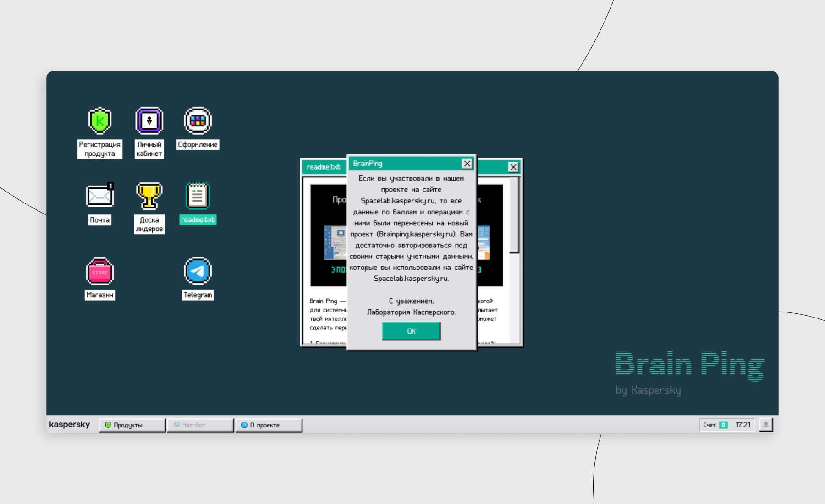
Task: Open the Магазин store icon
Action: (x=100, y=271)
